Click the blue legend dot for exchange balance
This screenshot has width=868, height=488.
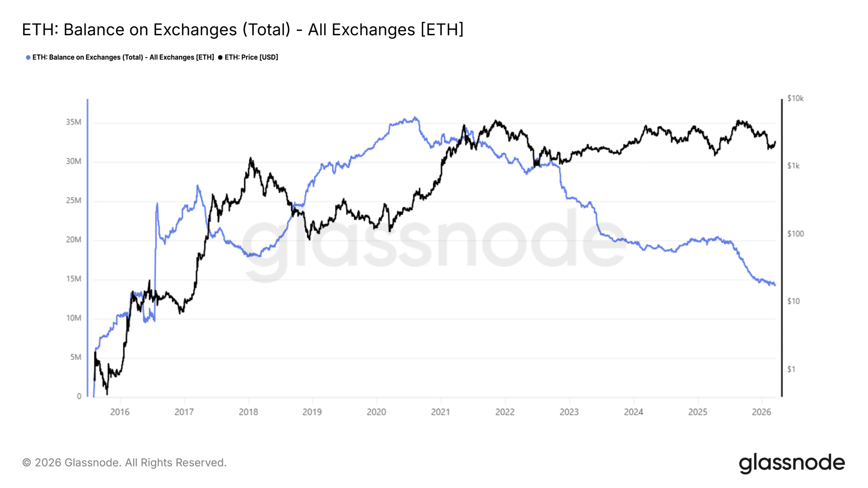[x=28, y=58]
